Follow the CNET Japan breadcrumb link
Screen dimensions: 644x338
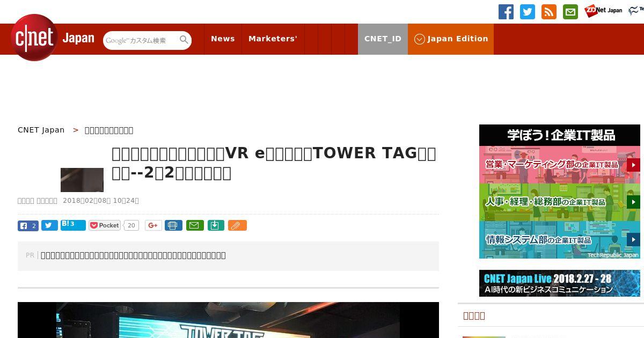[x=41, y=130]
